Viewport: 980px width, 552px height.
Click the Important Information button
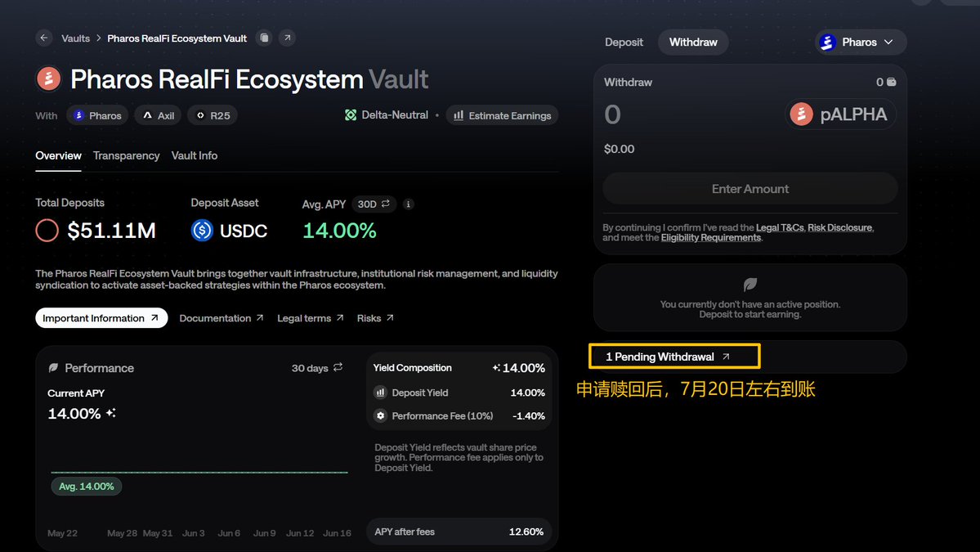coord(101,318)
